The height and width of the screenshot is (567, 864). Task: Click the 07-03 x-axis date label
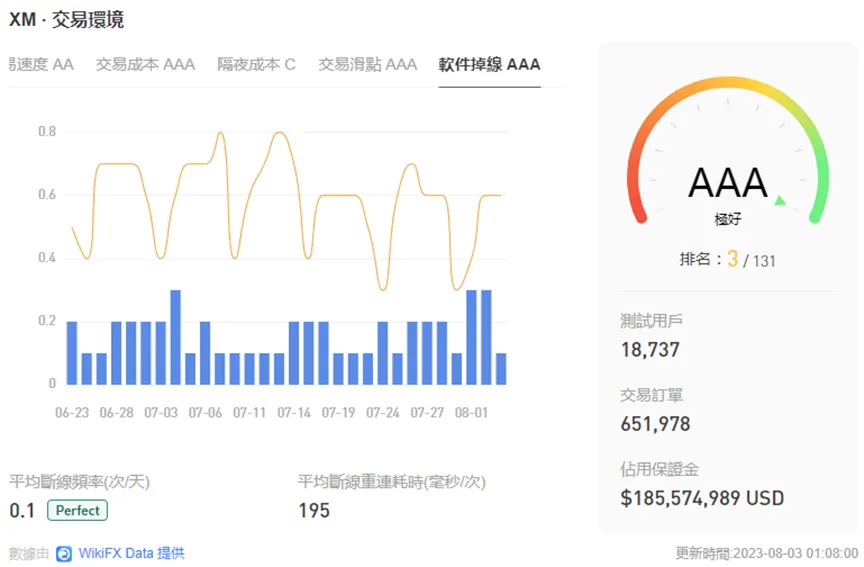(161, 413)
